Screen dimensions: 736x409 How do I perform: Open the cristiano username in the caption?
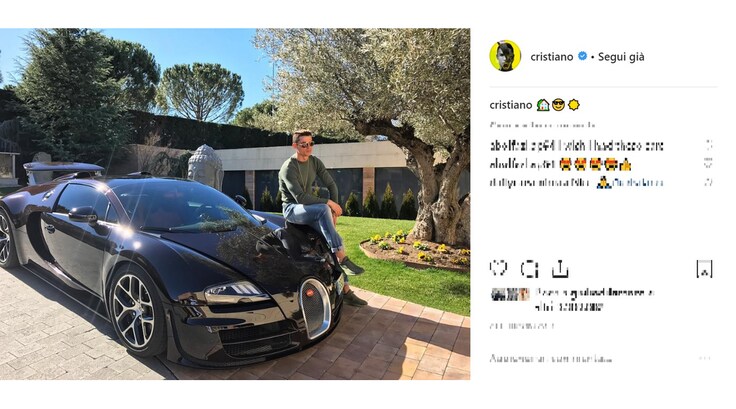[511, 105]
